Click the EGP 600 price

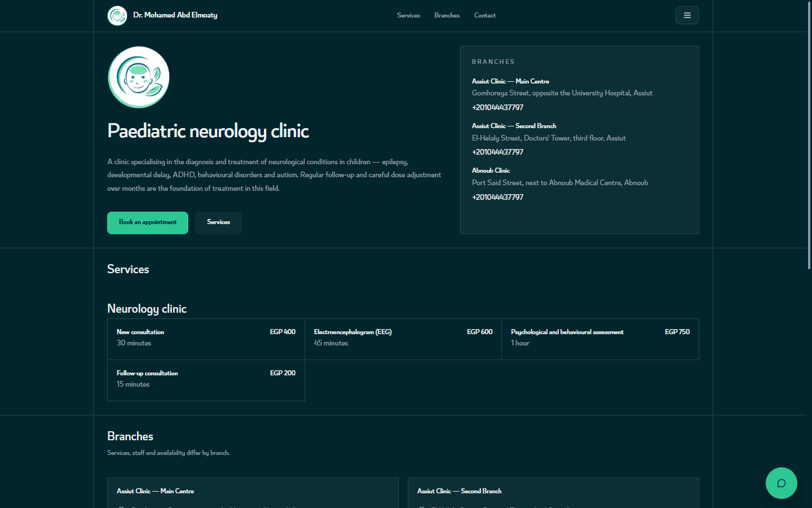pos(480,332)
